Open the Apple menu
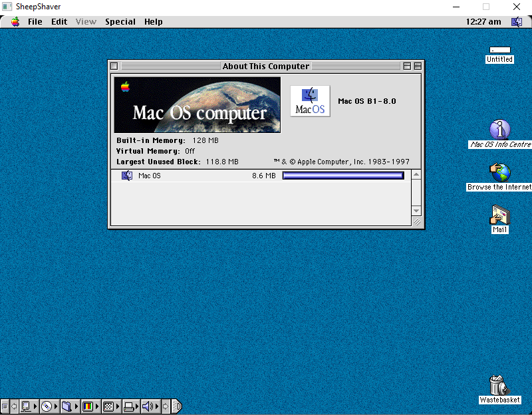532x415 pixels. pos(15,22)
